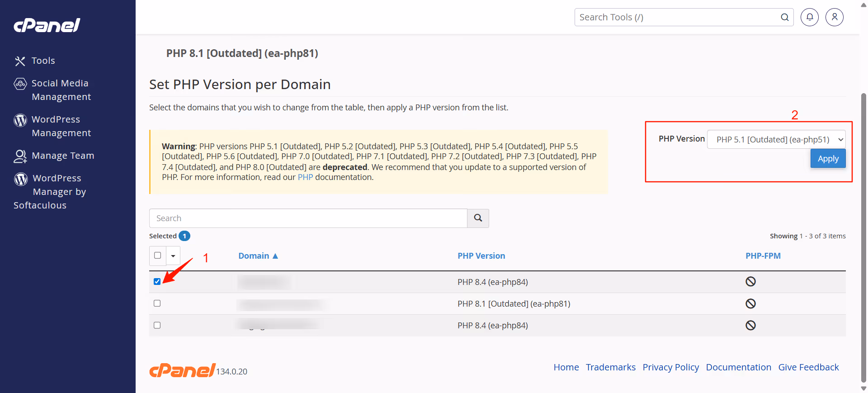Click version number 134.0.20 in footer
The width and height of the screenshot is (868, 393).
coord(231,372)
